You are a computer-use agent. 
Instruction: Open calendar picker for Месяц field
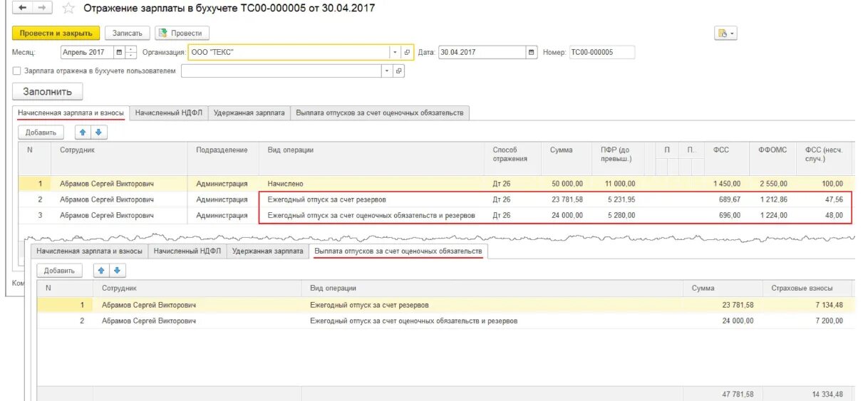pyautogui.click(x=119, y=52)
